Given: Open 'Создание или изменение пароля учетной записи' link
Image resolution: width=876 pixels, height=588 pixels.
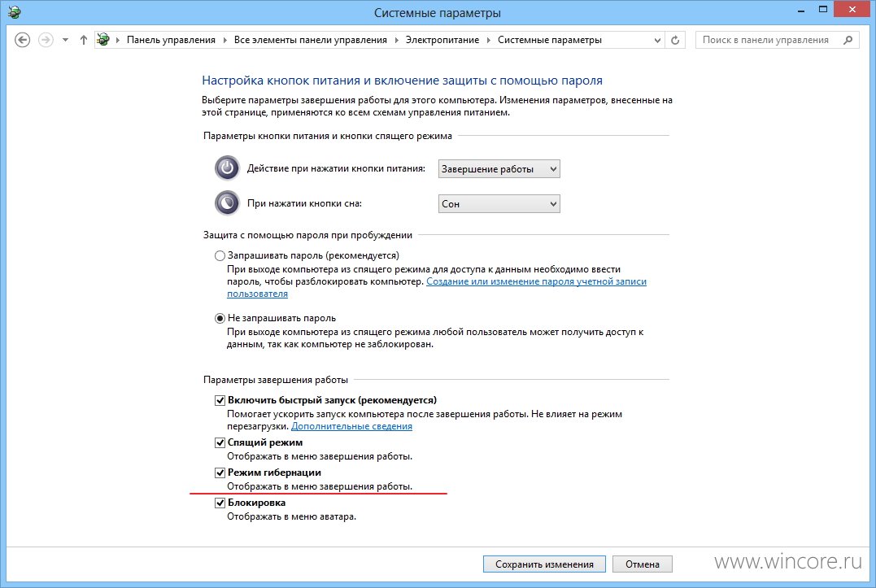Looking at the screenshot, I should 536,281.
